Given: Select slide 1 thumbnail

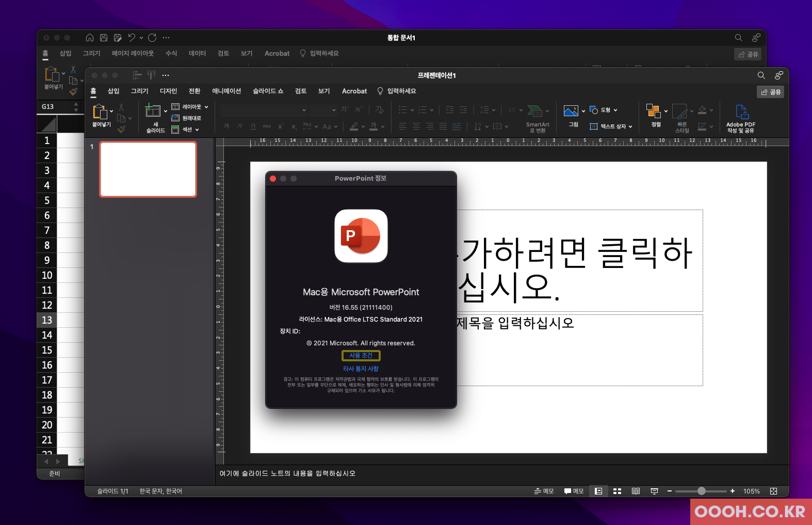Looking at the screenshot, I should (148, 169).
